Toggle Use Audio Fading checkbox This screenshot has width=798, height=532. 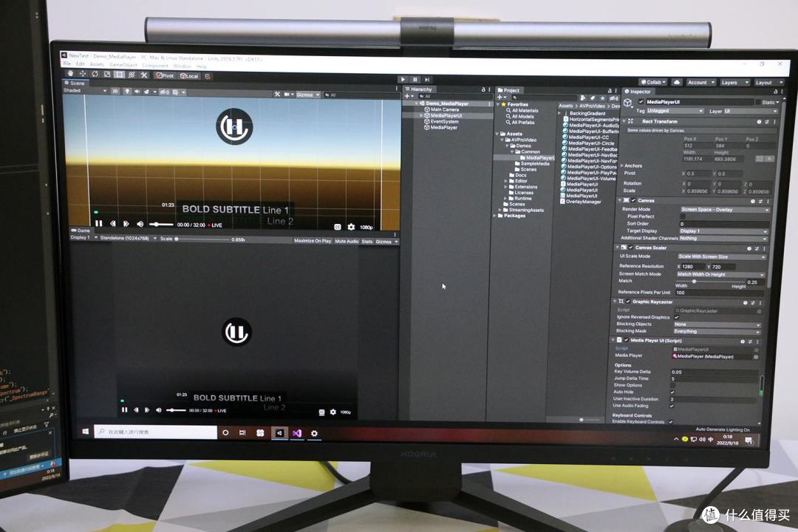pyautogui.click(x=672, y=406)
